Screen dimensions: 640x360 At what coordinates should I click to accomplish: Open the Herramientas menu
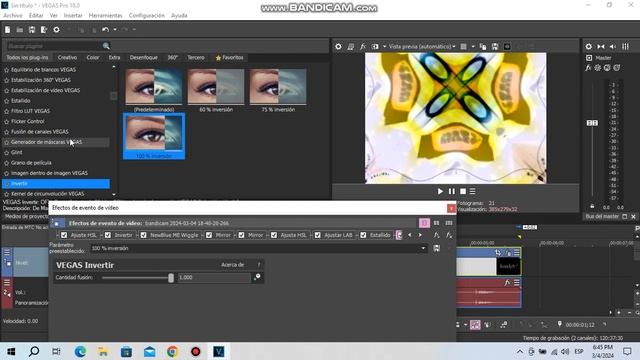[x=105, y=16]
